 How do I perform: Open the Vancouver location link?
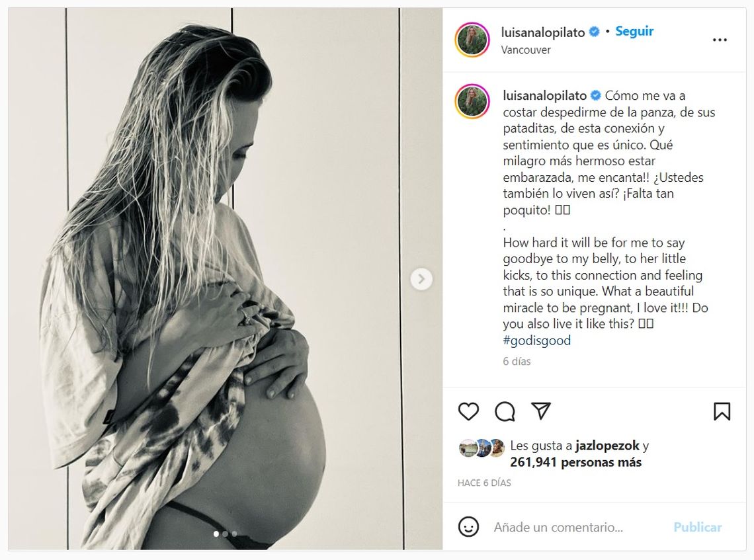[526, 50]
